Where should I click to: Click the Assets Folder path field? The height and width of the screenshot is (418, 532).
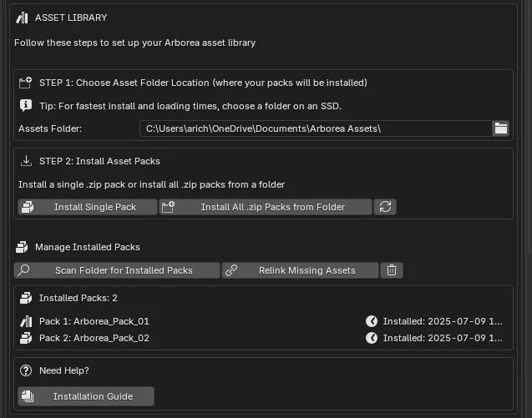click(316, 128)
